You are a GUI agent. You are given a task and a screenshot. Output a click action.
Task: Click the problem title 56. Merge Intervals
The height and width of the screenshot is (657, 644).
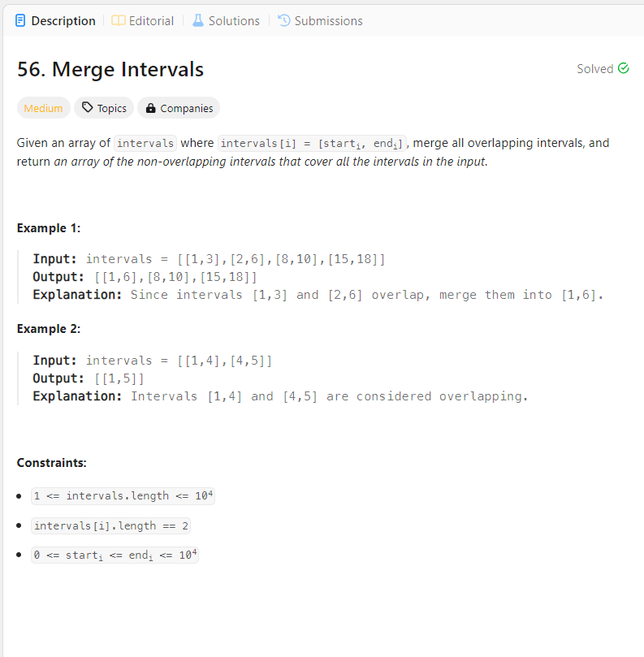click(110, 69)
